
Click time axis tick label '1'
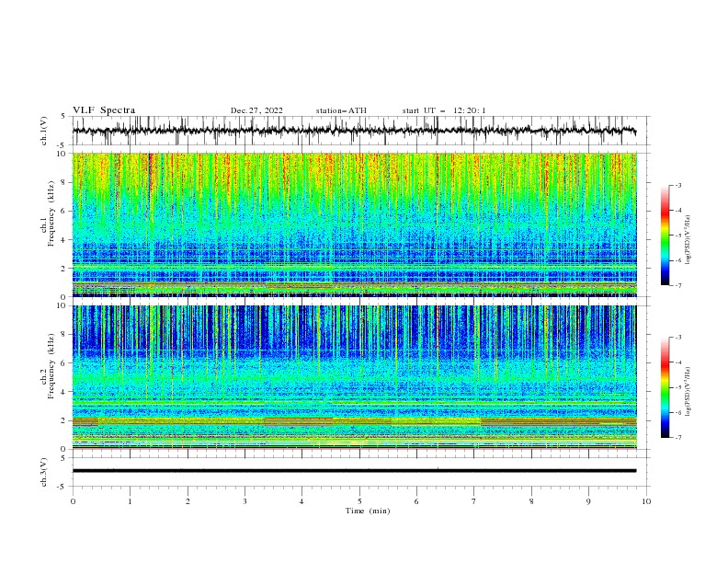point(130,501)
